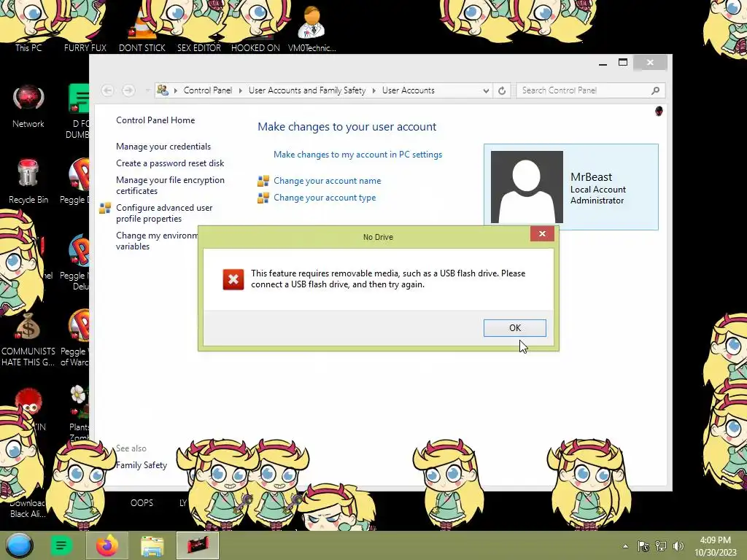The width and height of the screenshot is (747, 560).
Task: Click the search magnifier icon
Action: point(656,90)
